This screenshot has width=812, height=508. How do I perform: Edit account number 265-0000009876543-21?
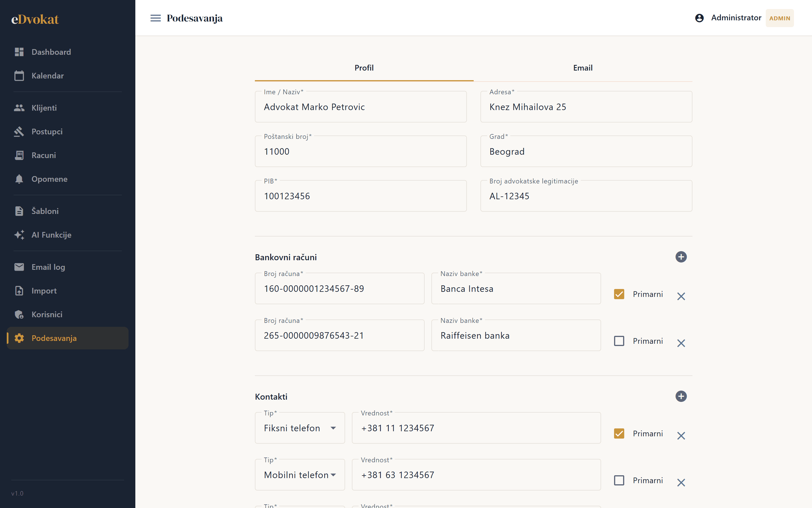click(339, 335)
